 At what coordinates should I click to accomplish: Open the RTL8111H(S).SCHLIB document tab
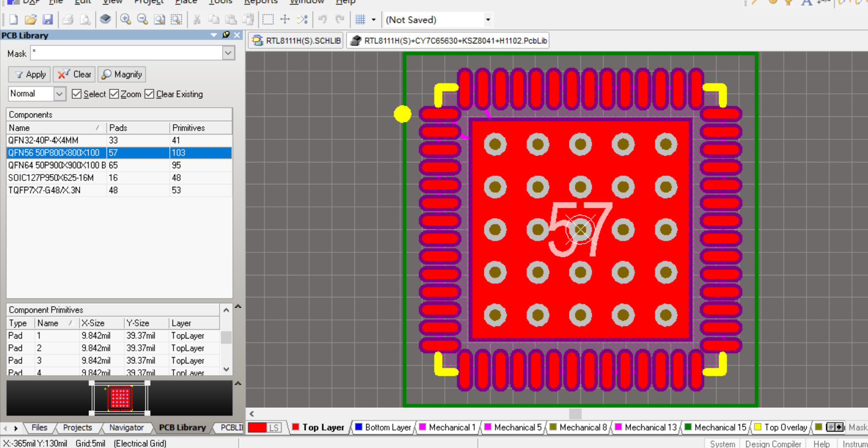(296, 41)
